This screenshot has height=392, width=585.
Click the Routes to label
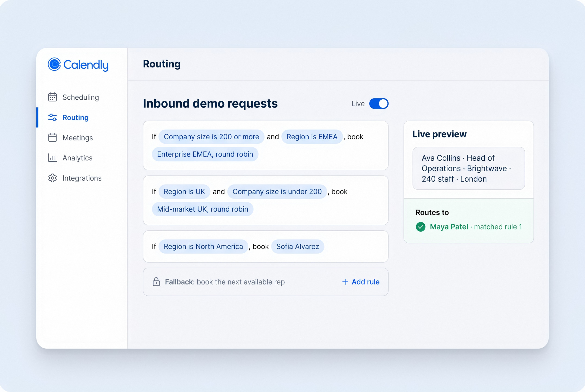[432, 212]
